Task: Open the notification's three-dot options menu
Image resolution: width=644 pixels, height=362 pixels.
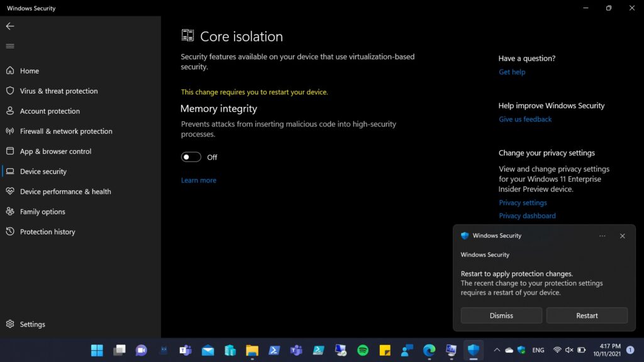Action: click(602, 236)
